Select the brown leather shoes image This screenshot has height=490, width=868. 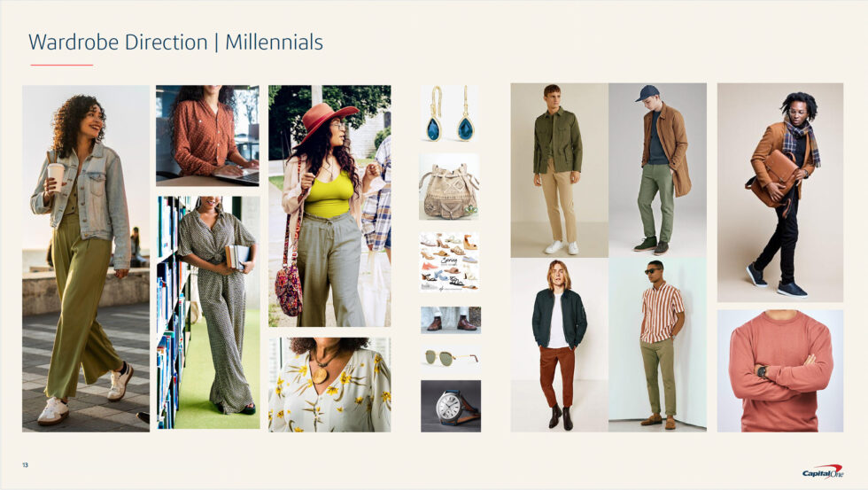[451, 320]
